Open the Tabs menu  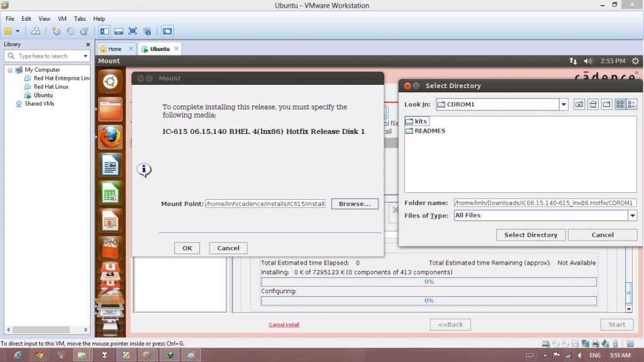80,18
